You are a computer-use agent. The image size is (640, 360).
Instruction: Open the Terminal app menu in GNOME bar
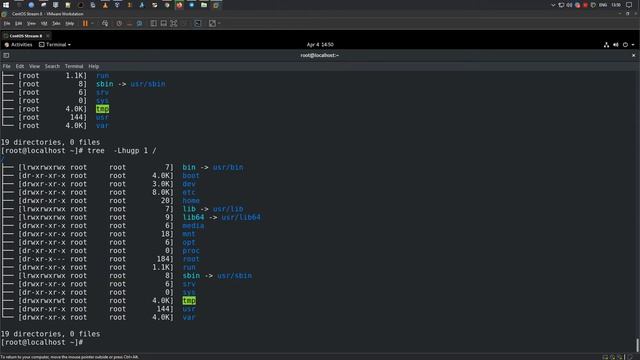click(x=55, y=44)
